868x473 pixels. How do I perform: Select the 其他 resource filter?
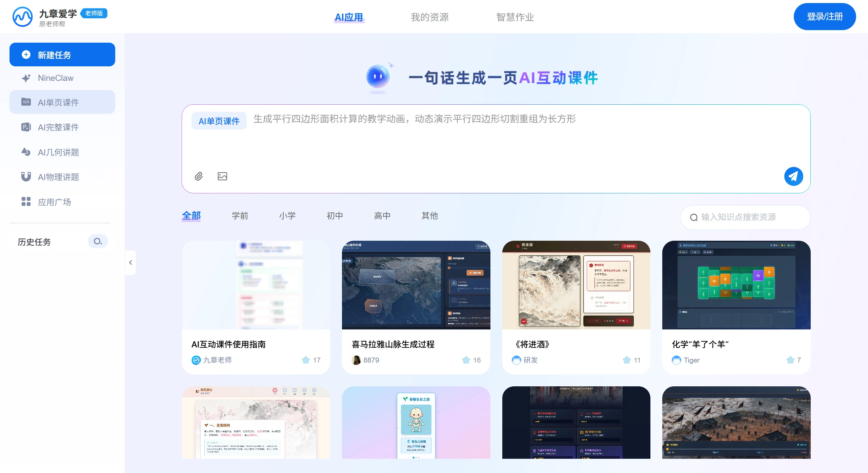(429, 216)
